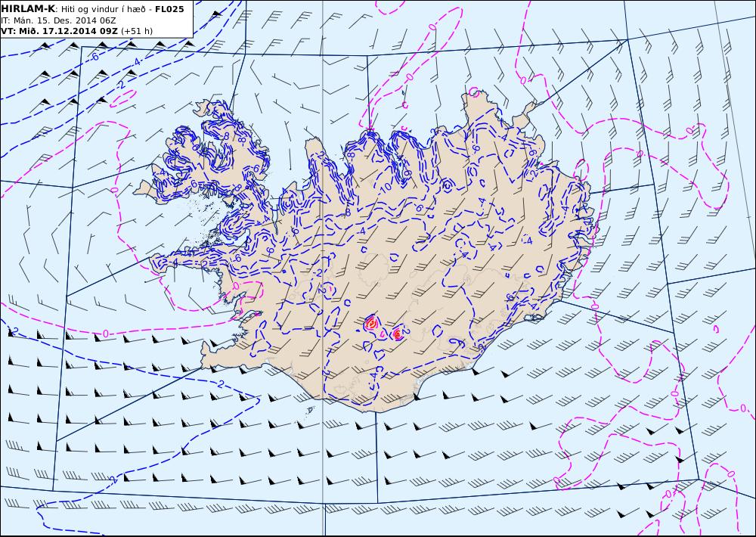Click the western red warm contour spot
This screenshot has height=537, width=756.
tap(370, 323)
